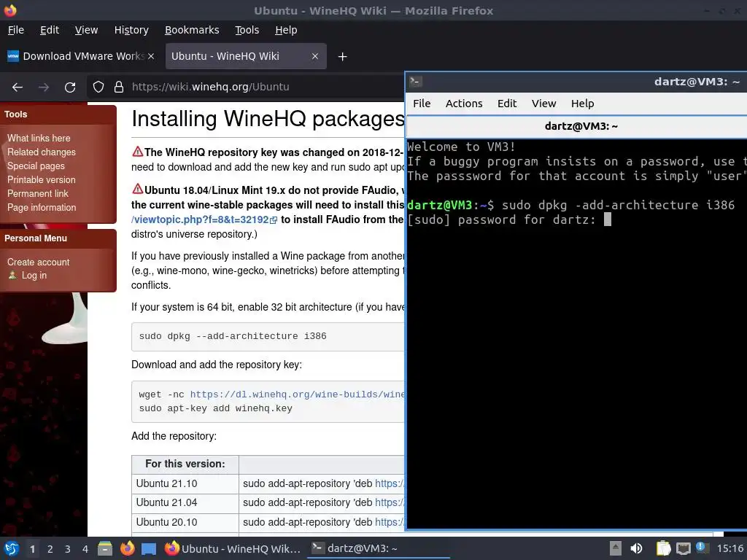Viewport: 747px width, 560px height.
Task: Click the external link icon after viewtopic link
Action: pyautogui.click(x=274, y=220)
